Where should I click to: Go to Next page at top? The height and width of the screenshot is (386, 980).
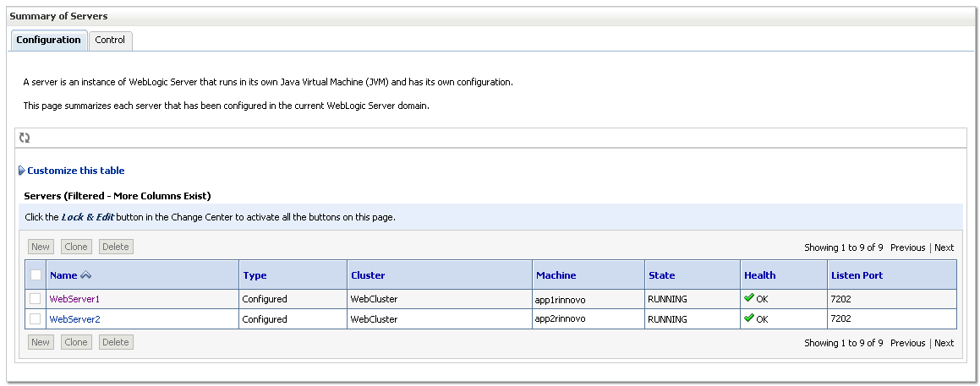pyautogui.click(x=944, y=247)
